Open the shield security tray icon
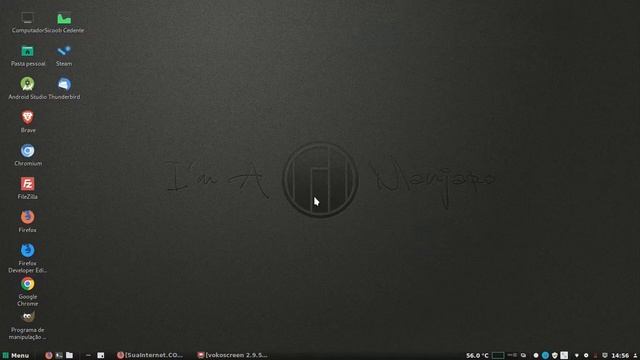 pos(554,356)
